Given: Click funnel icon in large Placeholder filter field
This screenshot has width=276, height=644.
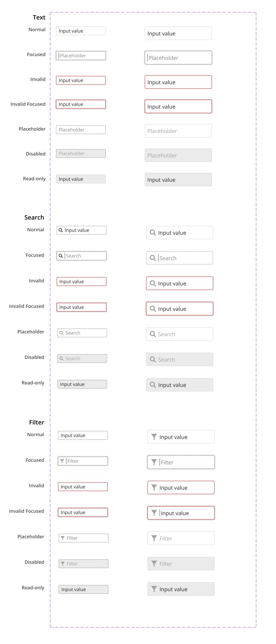Looking at the screenshot, I should tap(154, 538).
